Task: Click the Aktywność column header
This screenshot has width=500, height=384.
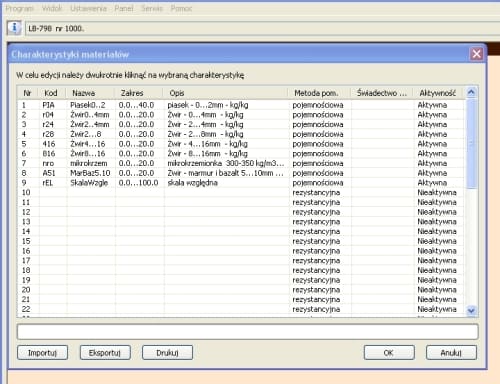Action: coord(437,93)
